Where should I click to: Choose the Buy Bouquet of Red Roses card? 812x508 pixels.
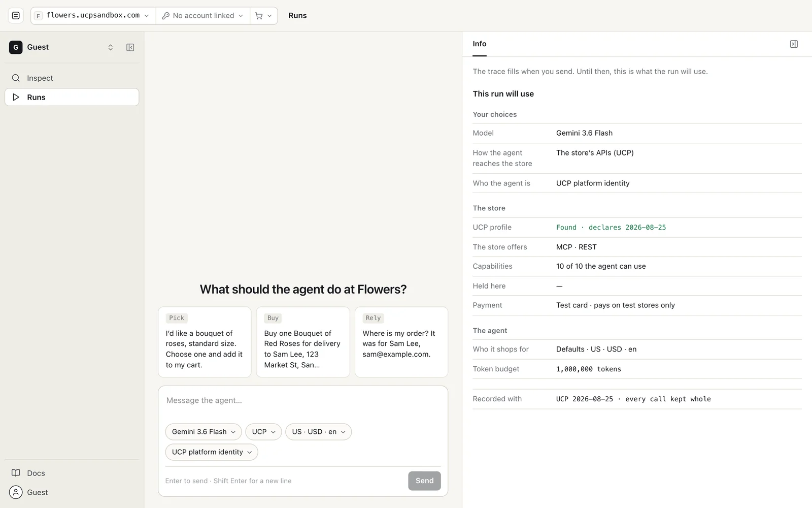click(x=303, y=342)
